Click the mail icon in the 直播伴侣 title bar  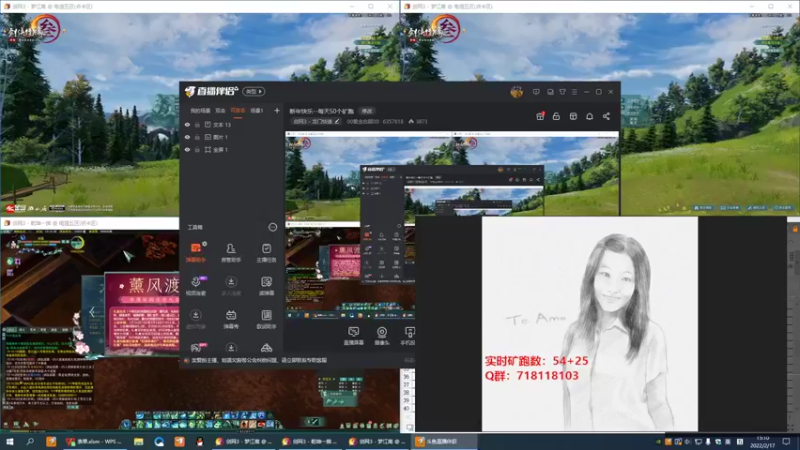pyautogui.click(x=550, y=92)
